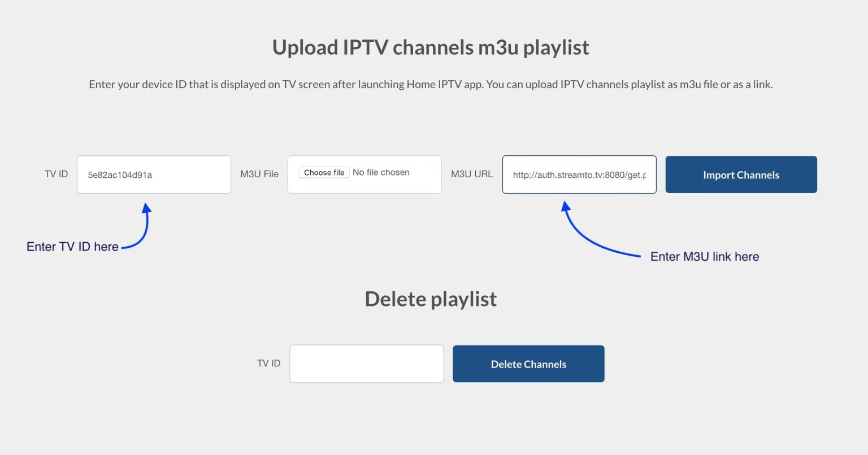Click the M3U File label
This screenshot has height=455, width=868.
(x=259, y=174)
